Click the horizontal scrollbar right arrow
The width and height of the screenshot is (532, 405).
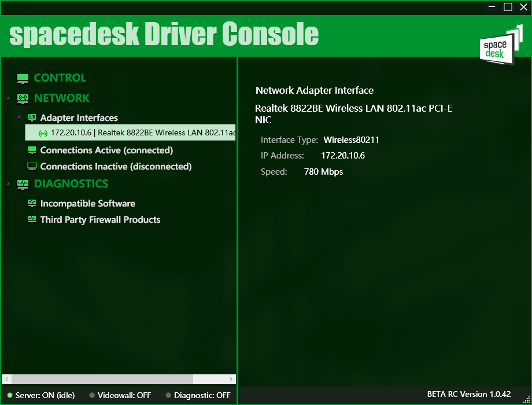232,379
